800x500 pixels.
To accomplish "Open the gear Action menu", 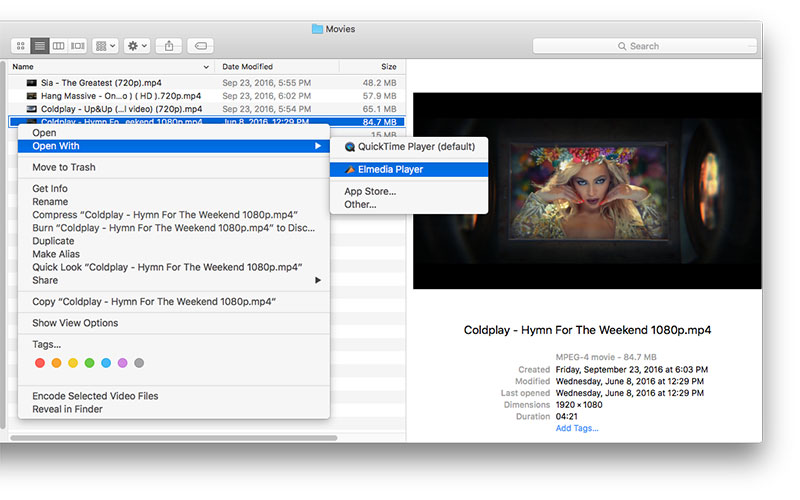I will coord(137,46).
